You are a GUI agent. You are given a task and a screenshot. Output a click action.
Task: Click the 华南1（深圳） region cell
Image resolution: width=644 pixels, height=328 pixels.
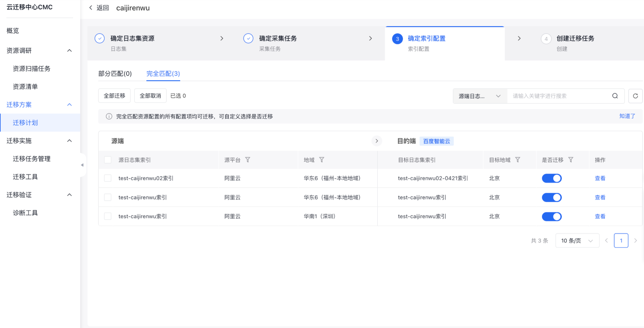pos(320,216)
